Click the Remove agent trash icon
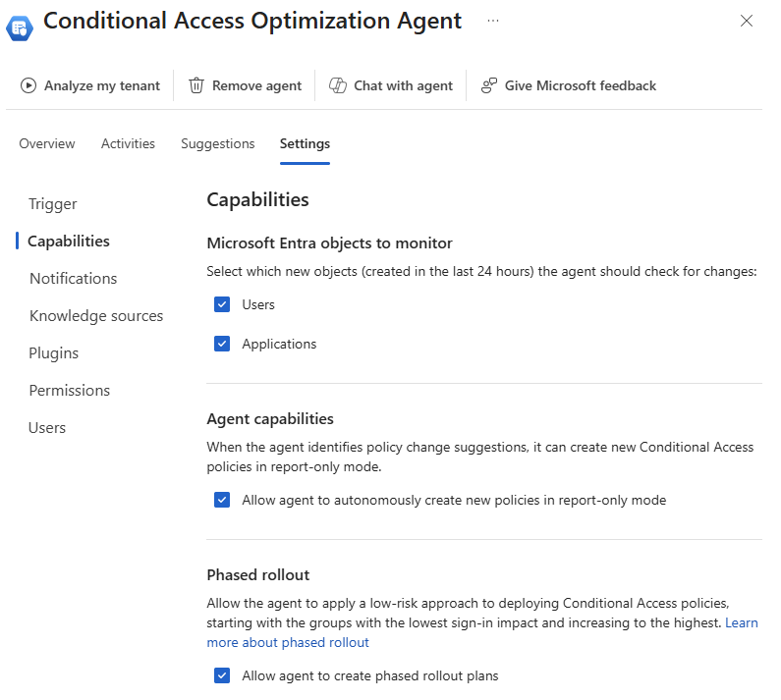This screenshot has height=700, width=781. click(196, 85)
